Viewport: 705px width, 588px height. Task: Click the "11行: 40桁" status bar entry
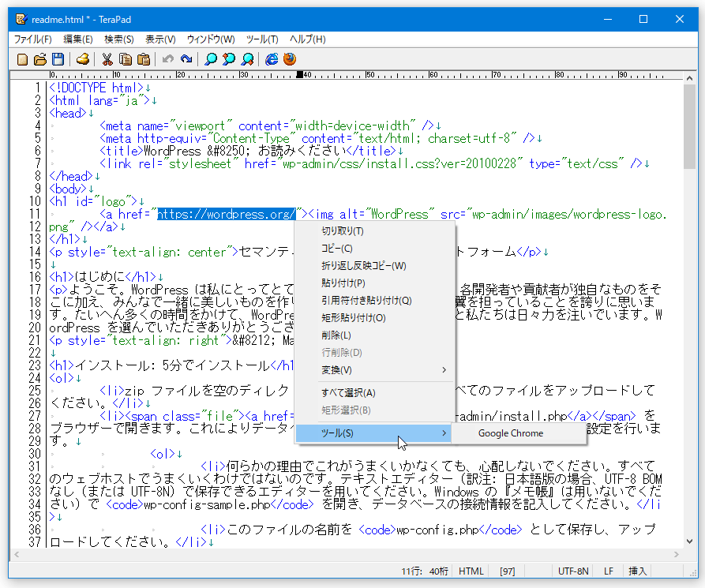(x=425, y=571)
